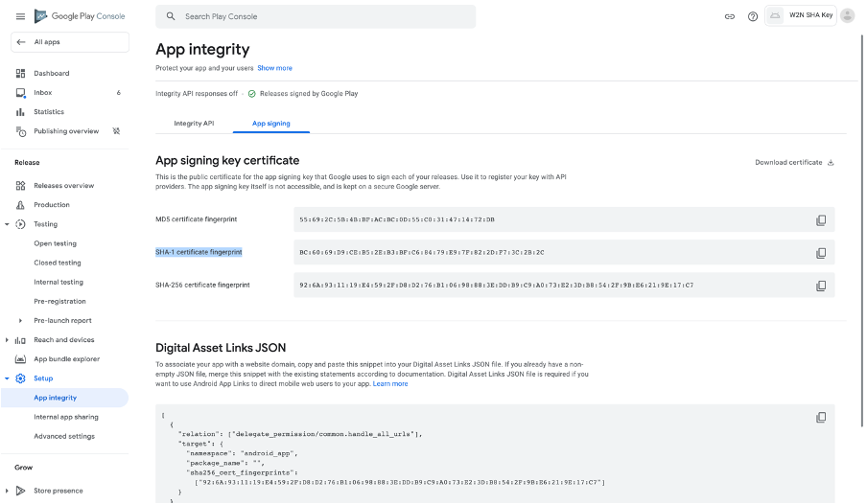Click the Show more link

(x=274, y=68)
